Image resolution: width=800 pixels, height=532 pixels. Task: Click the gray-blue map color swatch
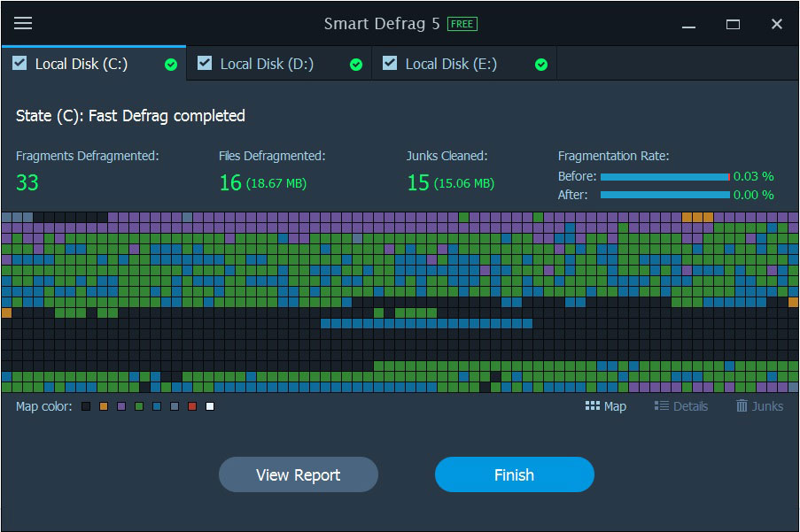(175, 406)
